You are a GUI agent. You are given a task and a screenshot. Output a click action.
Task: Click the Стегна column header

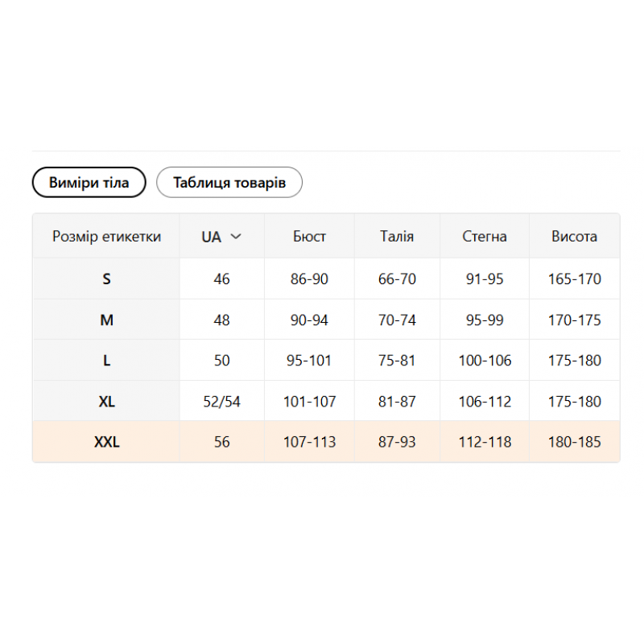pos(485,236)
